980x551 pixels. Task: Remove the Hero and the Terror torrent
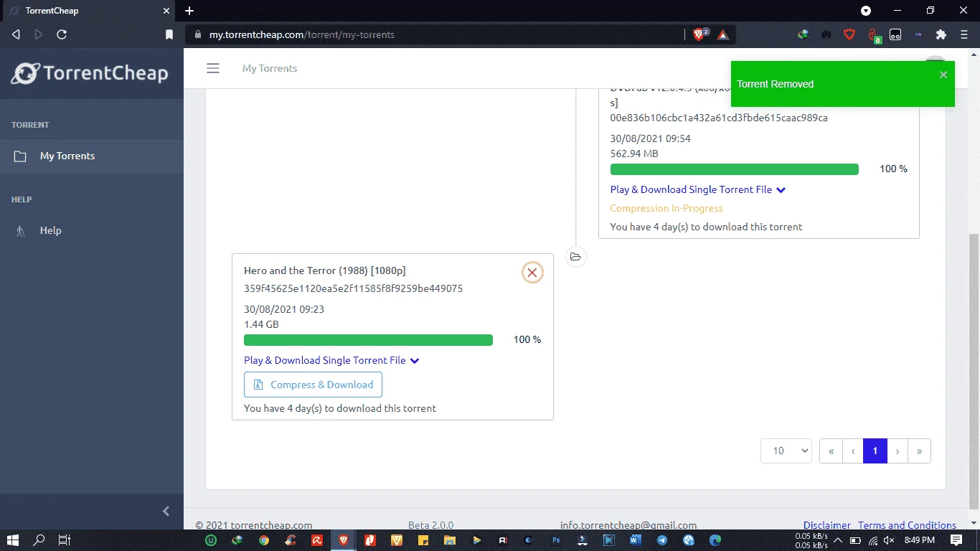pyautogui.click(x=532, y=273)
